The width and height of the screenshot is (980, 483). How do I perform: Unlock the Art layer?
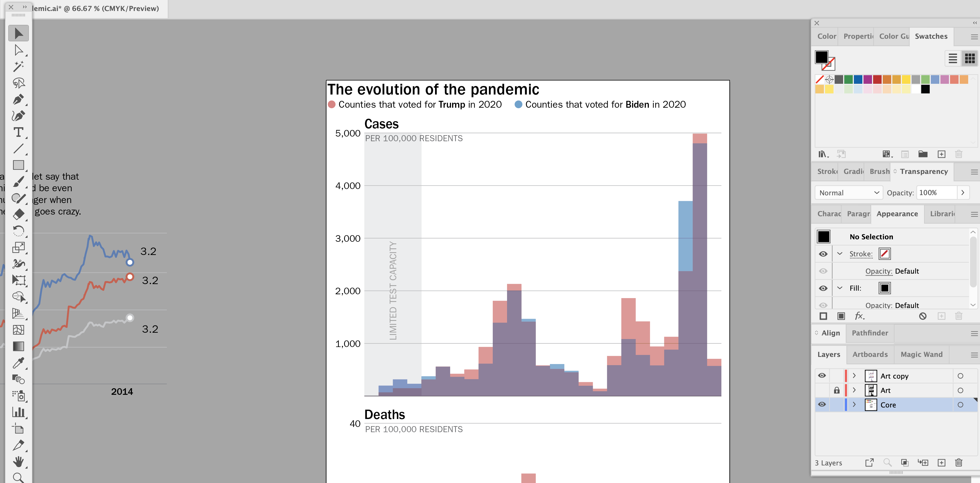837,390
